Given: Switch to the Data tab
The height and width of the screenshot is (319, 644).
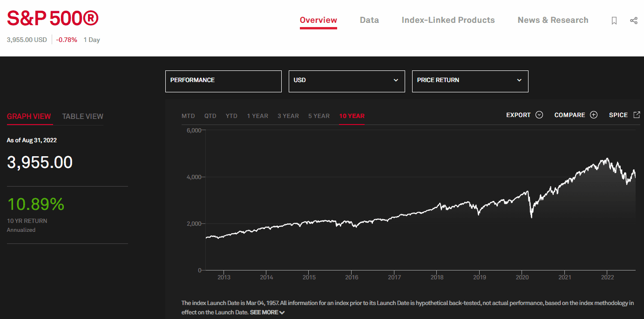Looking at the screenshot, I should (369, 20).
